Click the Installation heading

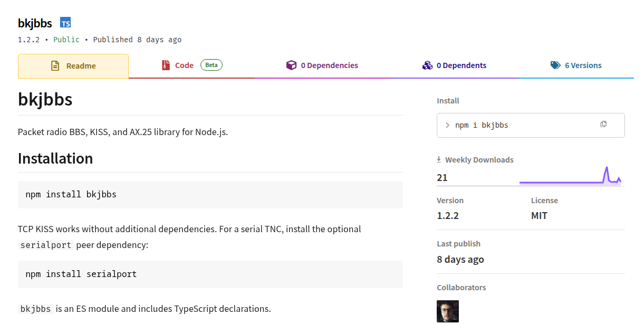pyautogui.click(x=55, y=158)
